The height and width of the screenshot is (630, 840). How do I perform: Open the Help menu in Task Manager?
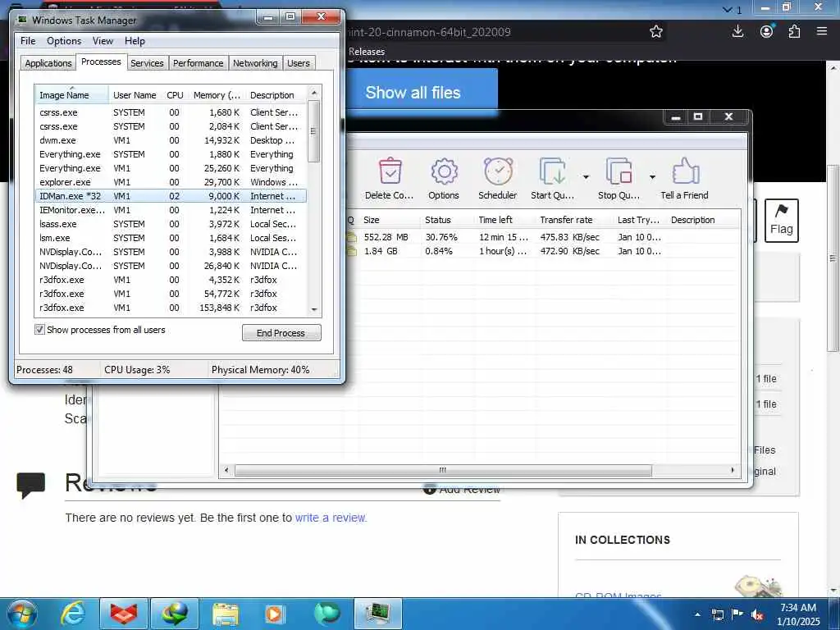coord(135,41)
